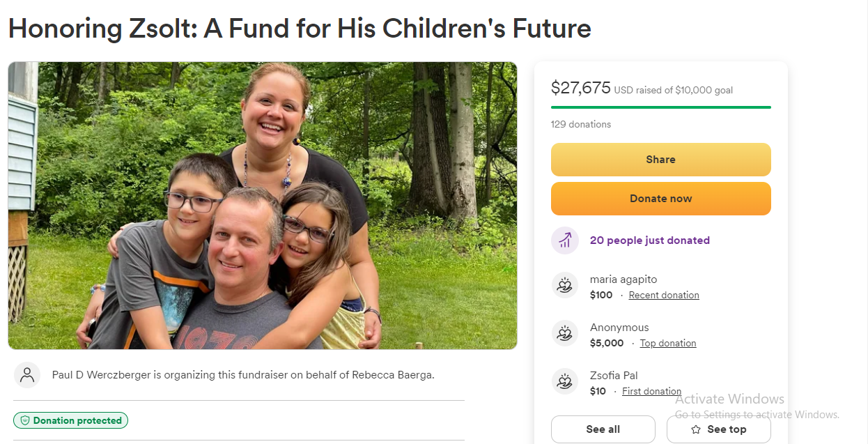Click the shield icon in Donation protected badge
Image resolution: width=868 pixels, height=444 pixels.
[24, 420]
